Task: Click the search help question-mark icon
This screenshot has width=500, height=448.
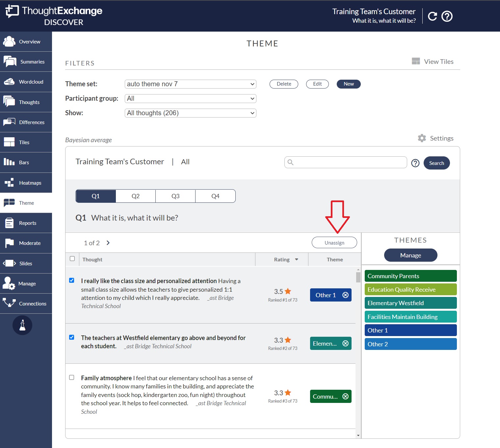Action: [415, 163]
